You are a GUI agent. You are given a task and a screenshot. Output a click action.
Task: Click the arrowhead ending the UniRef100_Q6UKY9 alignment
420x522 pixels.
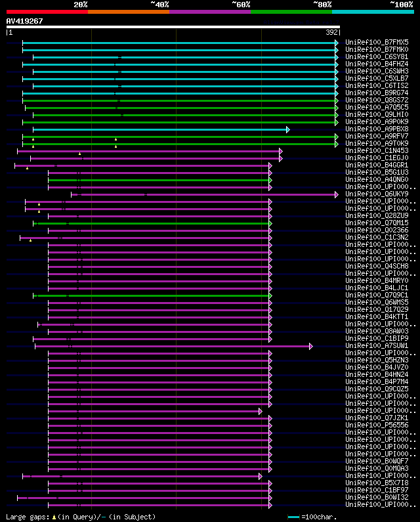[337, 195]
